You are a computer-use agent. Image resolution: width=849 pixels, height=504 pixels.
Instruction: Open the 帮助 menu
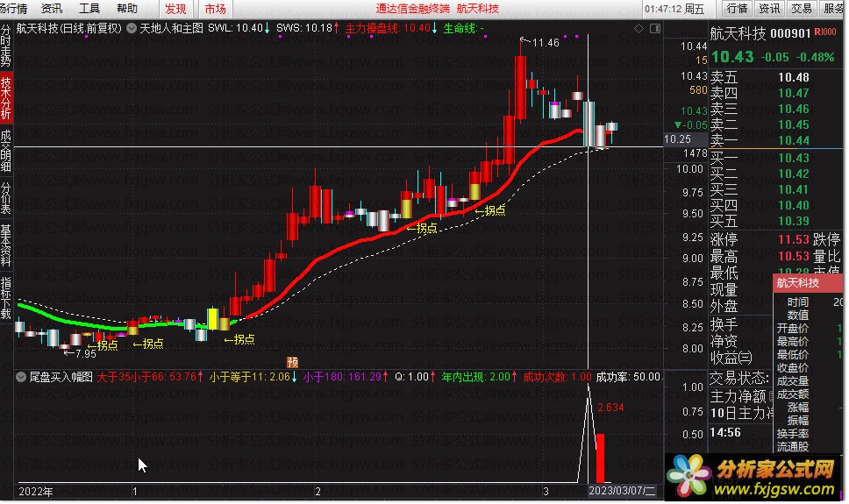(127, 9)
